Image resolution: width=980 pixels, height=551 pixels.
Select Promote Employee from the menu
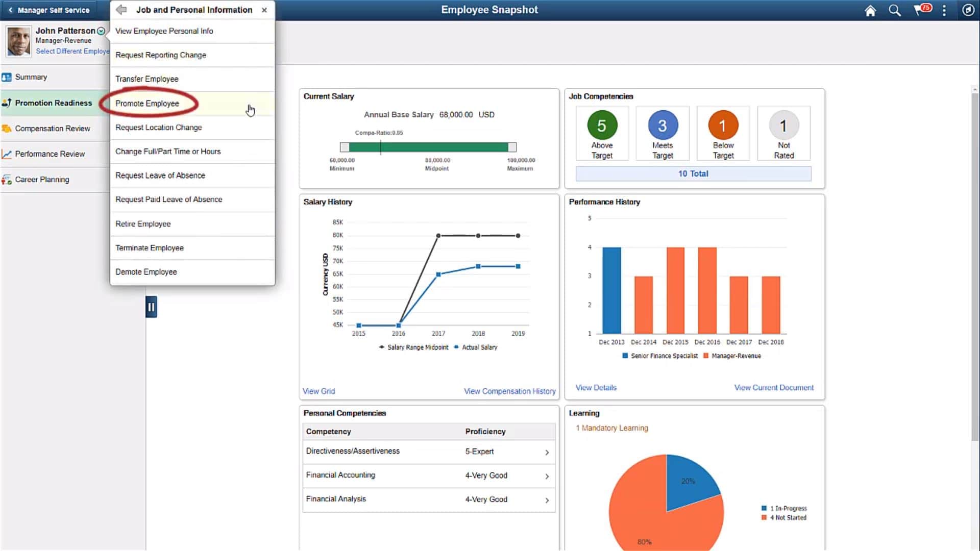(148, 103)
